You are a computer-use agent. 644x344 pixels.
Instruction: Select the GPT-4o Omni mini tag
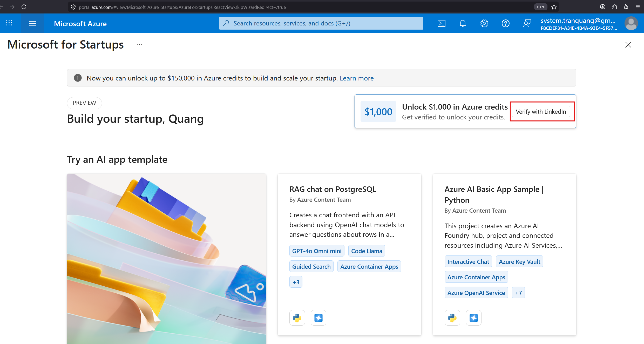pos(317,251)
